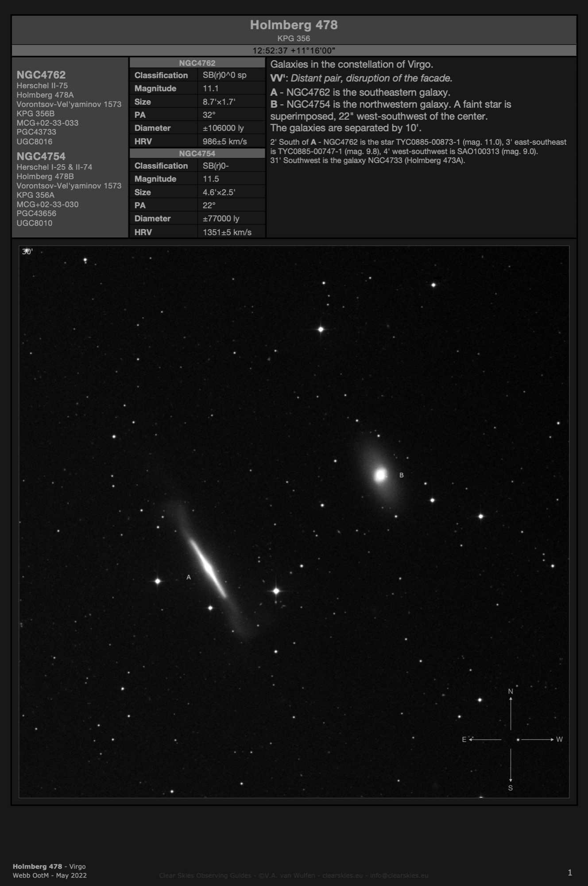The height and width of the screenshot is (886, 588).
Task: Click the label B beside the elliptical galaxy
Action: click(x=402, y=475)
